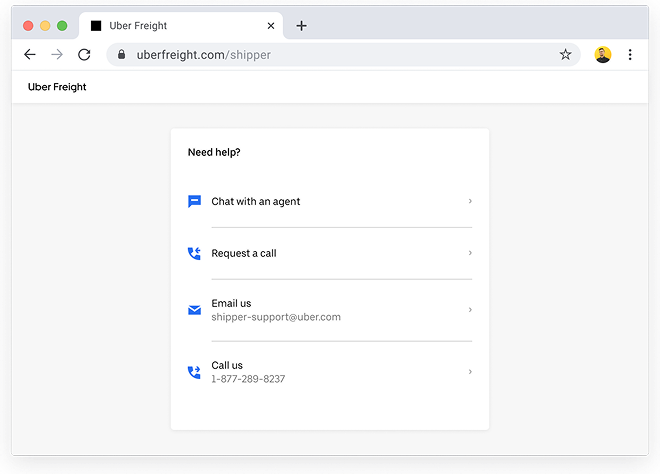Image resolution: width=660 pixels, height=475 pixels.
Task: Click the address bar URL field
Action: tap(340, 55)
